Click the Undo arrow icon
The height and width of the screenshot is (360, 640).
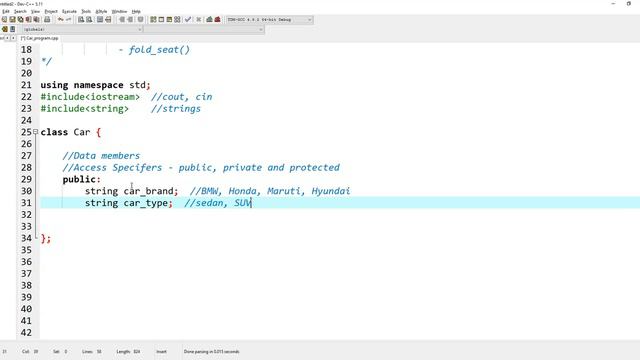[x=60, y=20]
